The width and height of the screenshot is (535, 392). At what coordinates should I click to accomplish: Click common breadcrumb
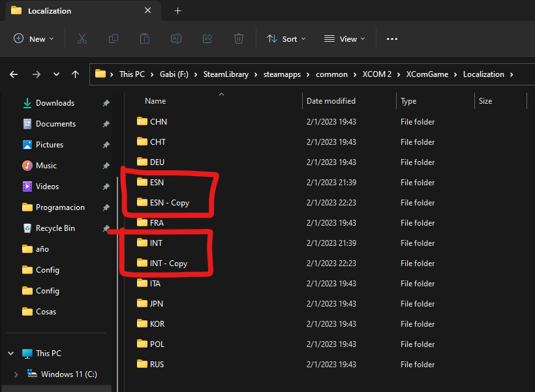331,74
